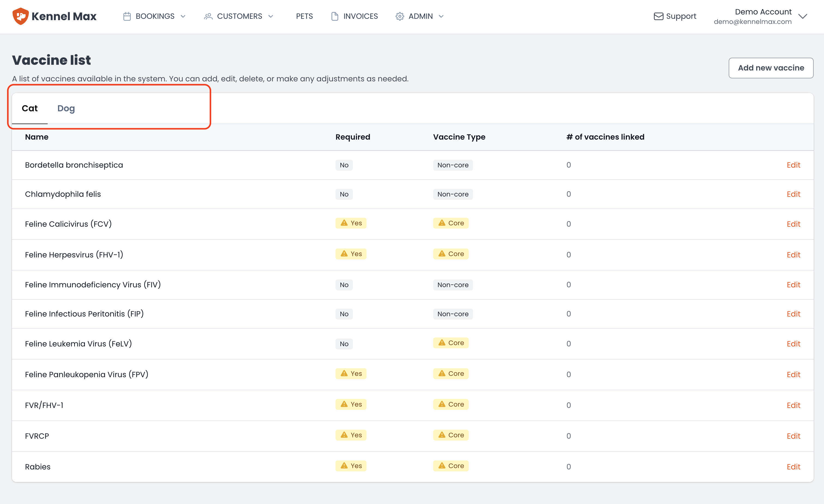Edit the FVR/FHV-1 vaccine
824x504 pixels.
click(x=793, y=405)
